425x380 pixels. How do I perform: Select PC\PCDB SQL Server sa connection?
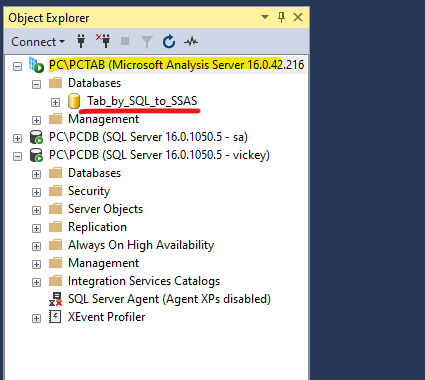click(148, 137)
